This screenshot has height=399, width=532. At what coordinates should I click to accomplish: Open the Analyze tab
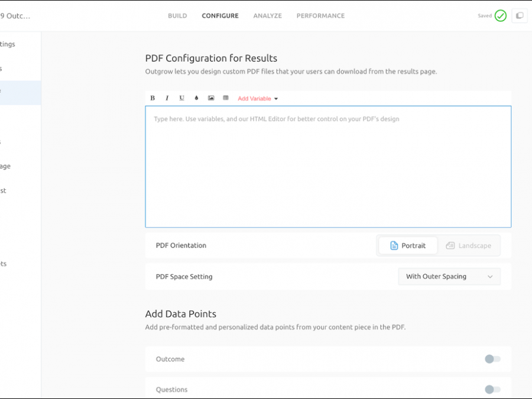[267, 16]
